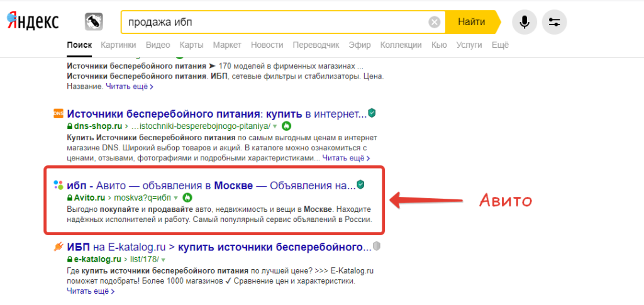Click the lock icon beside Avito.ru

tap(69, 197)
